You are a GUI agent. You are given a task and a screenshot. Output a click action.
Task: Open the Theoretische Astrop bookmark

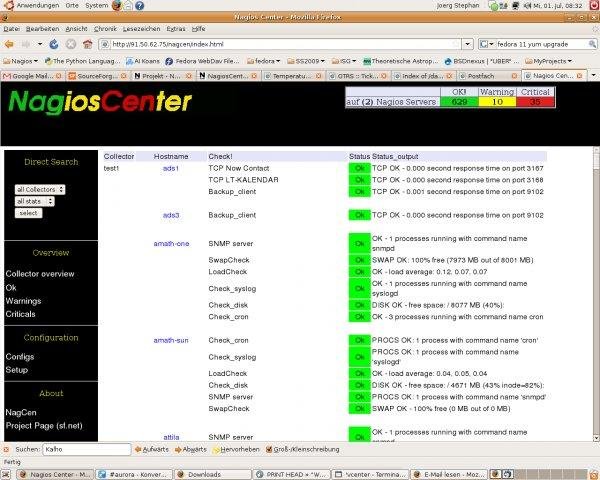click(x=401, y=61)
